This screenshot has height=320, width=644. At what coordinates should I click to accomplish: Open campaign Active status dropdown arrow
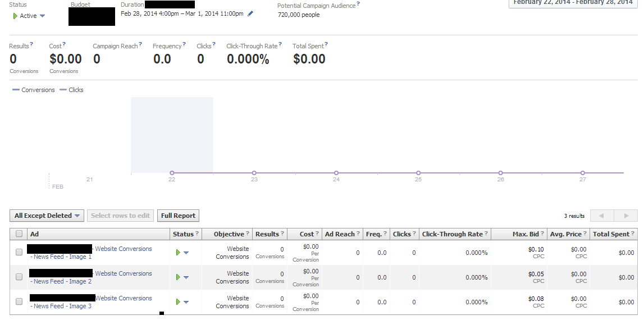pos(42,16)
